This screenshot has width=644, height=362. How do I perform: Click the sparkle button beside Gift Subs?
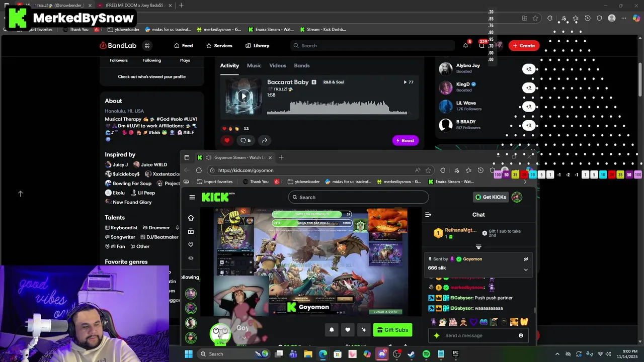click(x=364, y=330)
